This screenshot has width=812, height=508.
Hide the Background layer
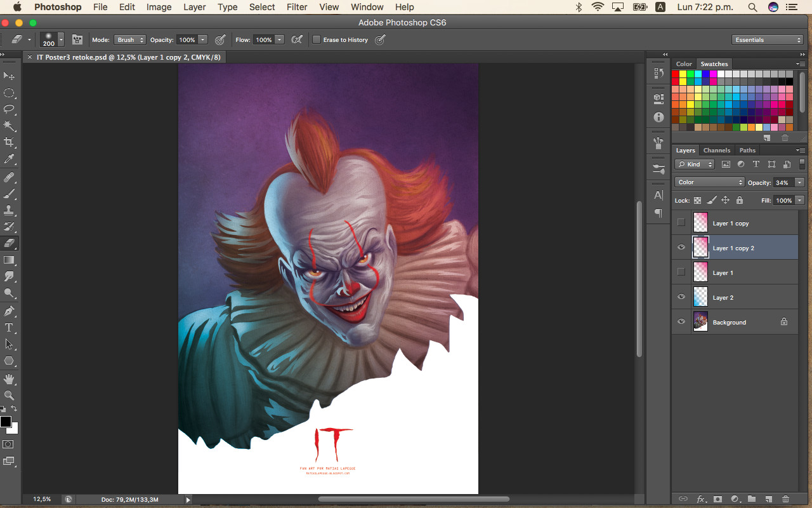(x=681, y=322)
